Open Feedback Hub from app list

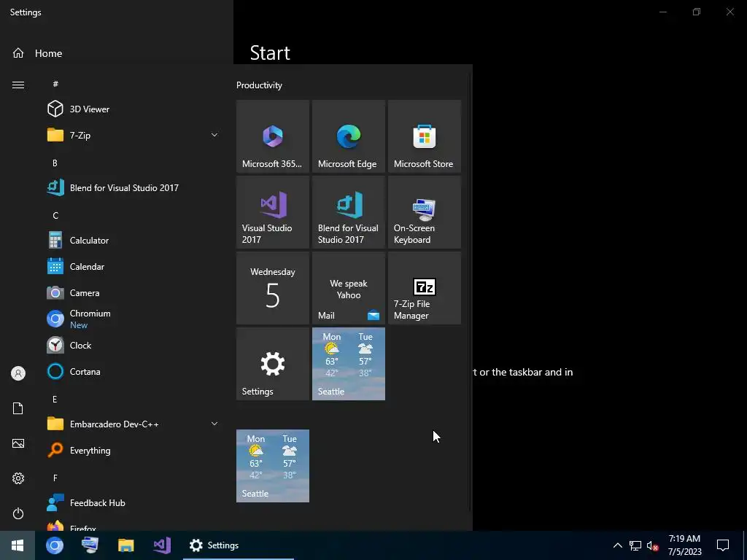pos(133,503)
